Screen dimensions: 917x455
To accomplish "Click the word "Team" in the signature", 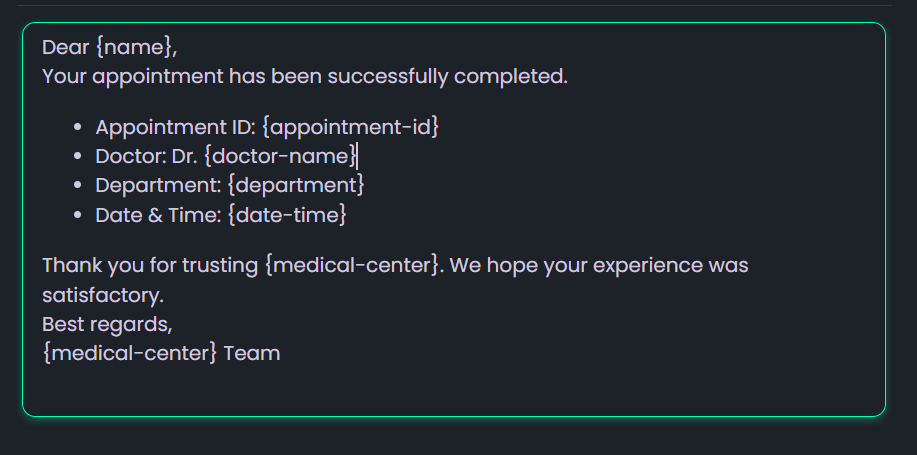I will click(252, 353).
